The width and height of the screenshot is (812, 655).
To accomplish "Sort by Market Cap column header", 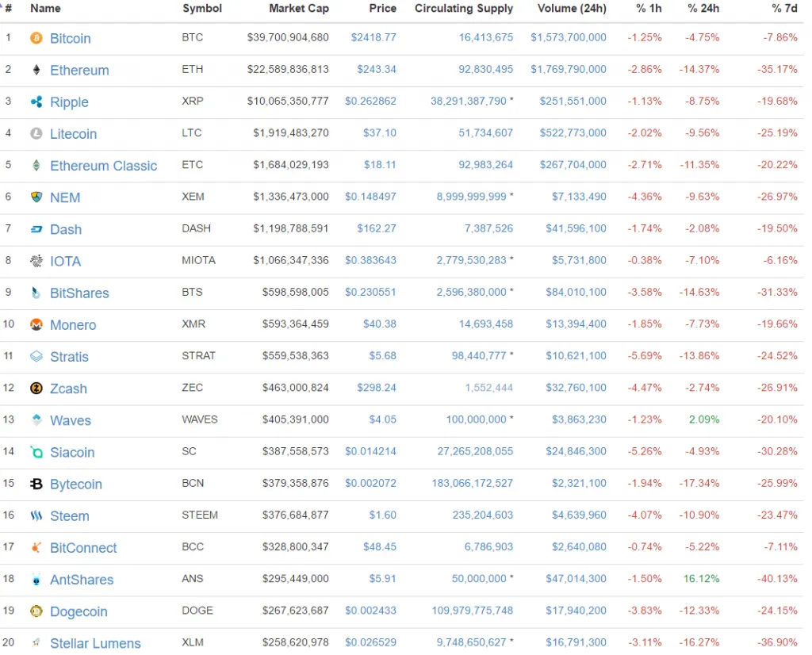I will coord(299,8).
